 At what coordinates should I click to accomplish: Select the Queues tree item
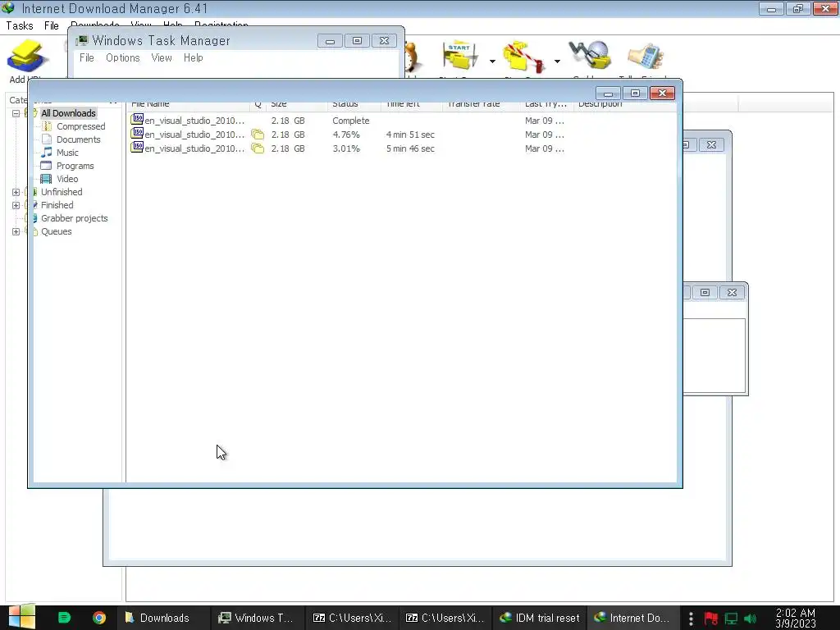pos(57,231)
